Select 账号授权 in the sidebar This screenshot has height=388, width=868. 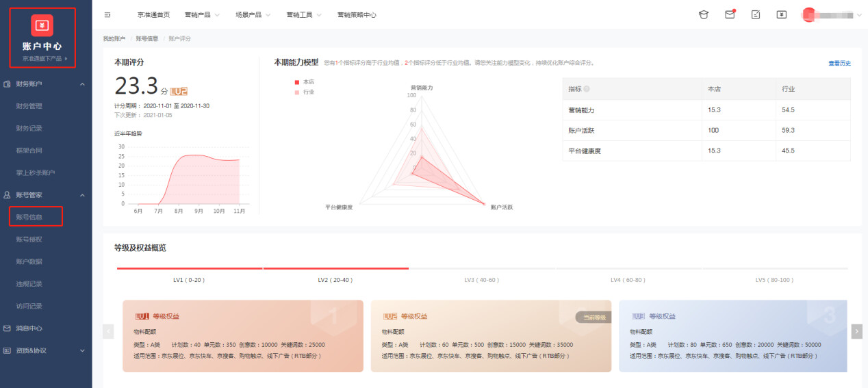pyautogui.click(x=29, y=240)
